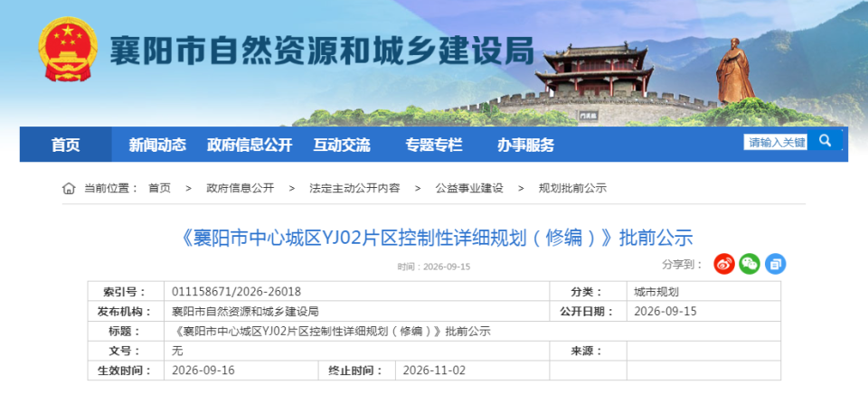Click the blue copy-share icon
Screen dimensions: 868x394
[776, 264]
